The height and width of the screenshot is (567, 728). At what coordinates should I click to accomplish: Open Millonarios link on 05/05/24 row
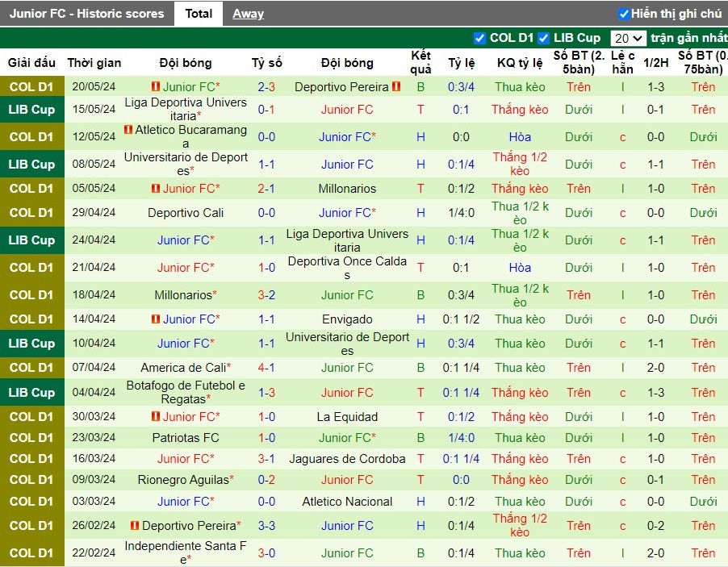347,189
